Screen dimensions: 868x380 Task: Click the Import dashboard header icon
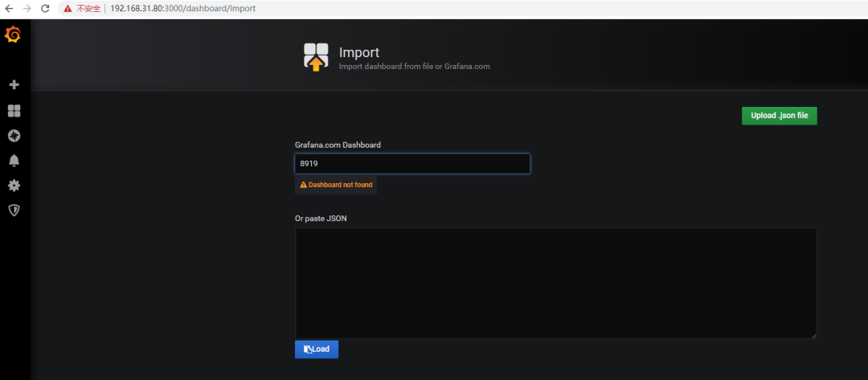coord(316,57)
